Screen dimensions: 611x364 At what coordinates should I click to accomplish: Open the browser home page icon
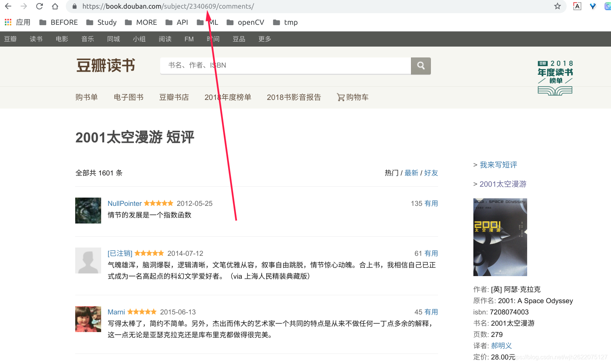tap(55, 6)
